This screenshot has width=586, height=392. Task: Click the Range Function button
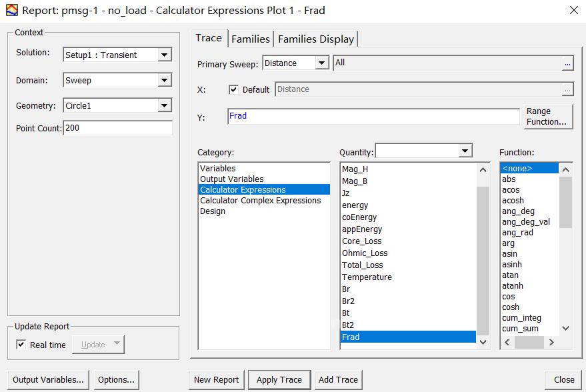547,117
